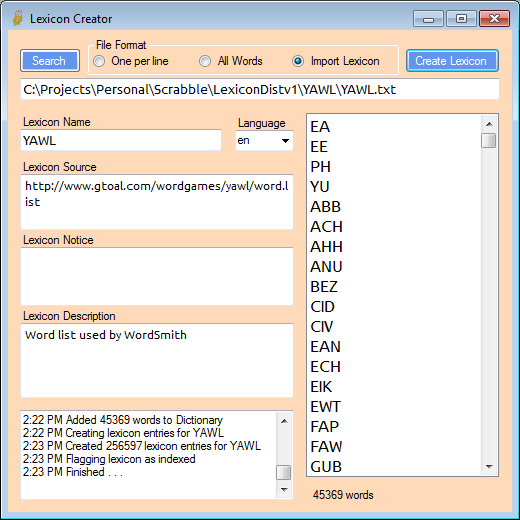This screenshot has width=520, height=520.
Task: Click the owl application icon in title bar
Action: (18, 18)
